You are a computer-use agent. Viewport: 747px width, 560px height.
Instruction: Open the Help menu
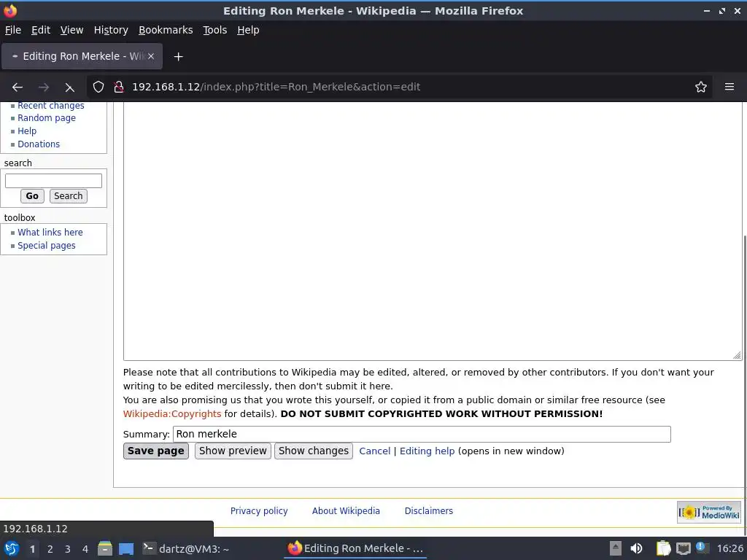[x=248, y=30]
